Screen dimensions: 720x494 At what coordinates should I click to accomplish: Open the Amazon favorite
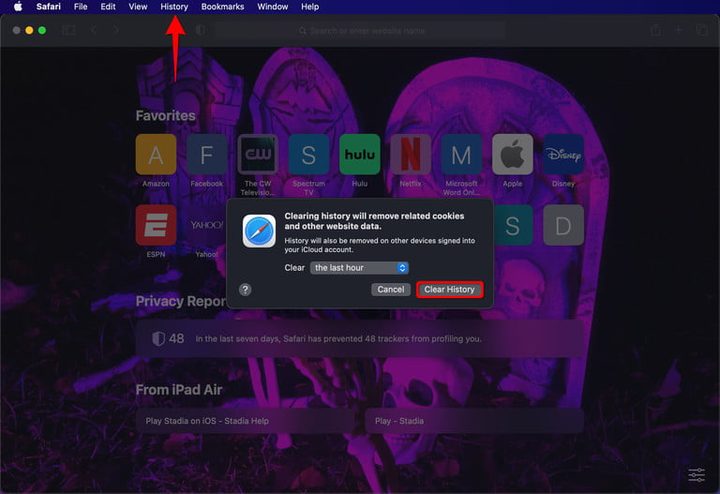pyautogui.click(x=156, y=154)
